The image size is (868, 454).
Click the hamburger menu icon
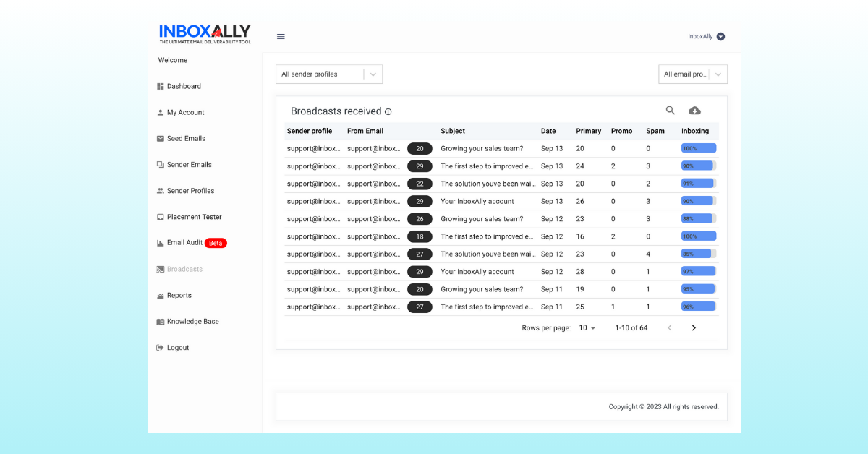(281, 37)
